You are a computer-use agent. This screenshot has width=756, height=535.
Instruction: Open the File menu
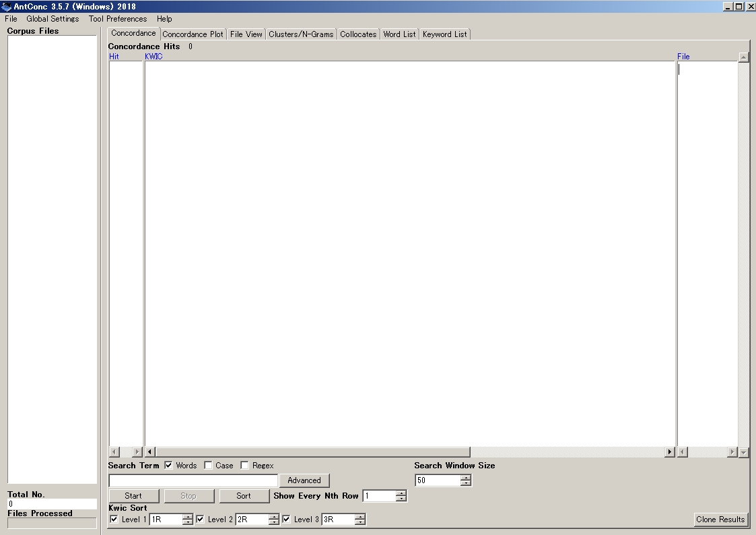[x=10, y=19]
